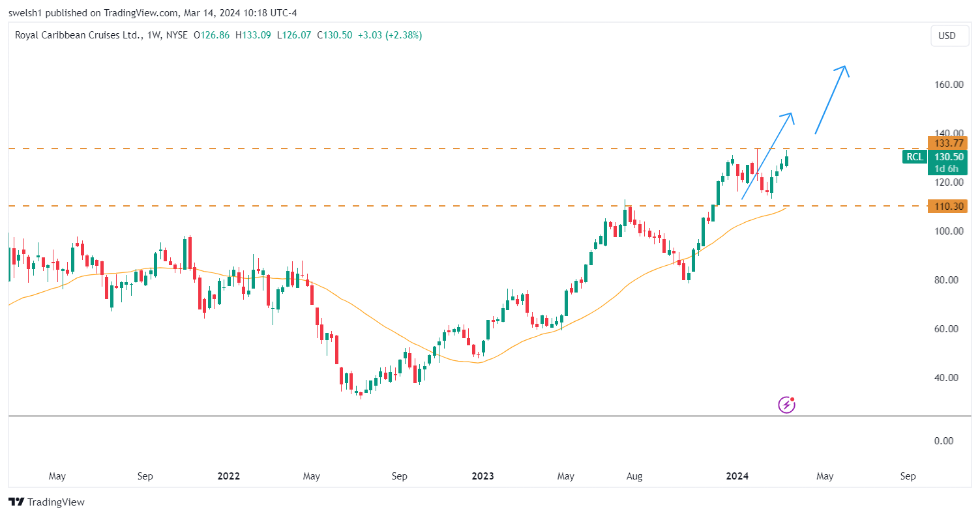The height and width of the screenshot is (516, 980).
Task: Click the 2023 label on time axis
Action: [483, 476]
